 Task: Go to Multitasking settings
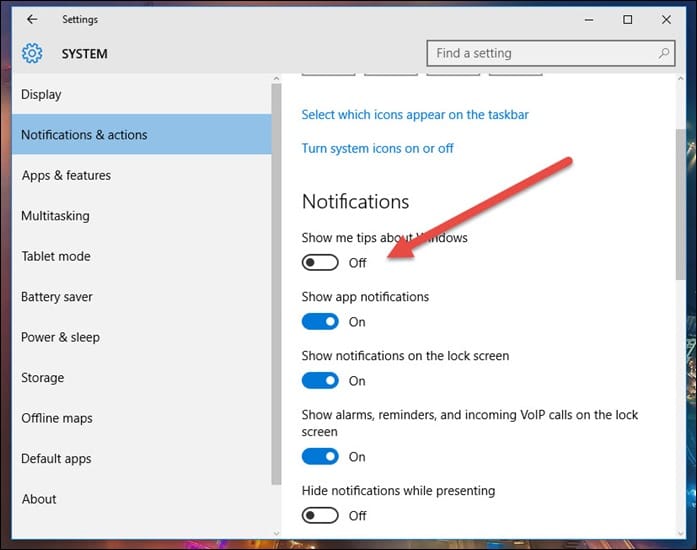[142, 216]
